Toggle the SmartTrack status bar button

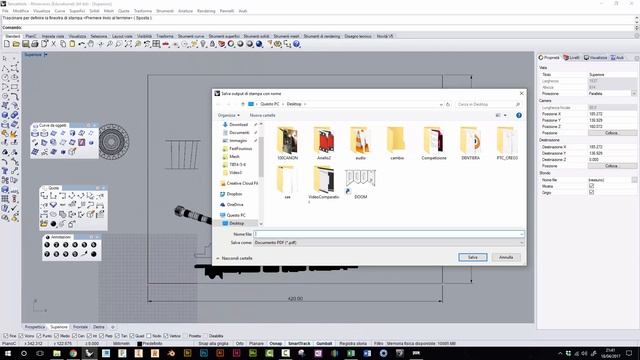(x=299, y=344)
